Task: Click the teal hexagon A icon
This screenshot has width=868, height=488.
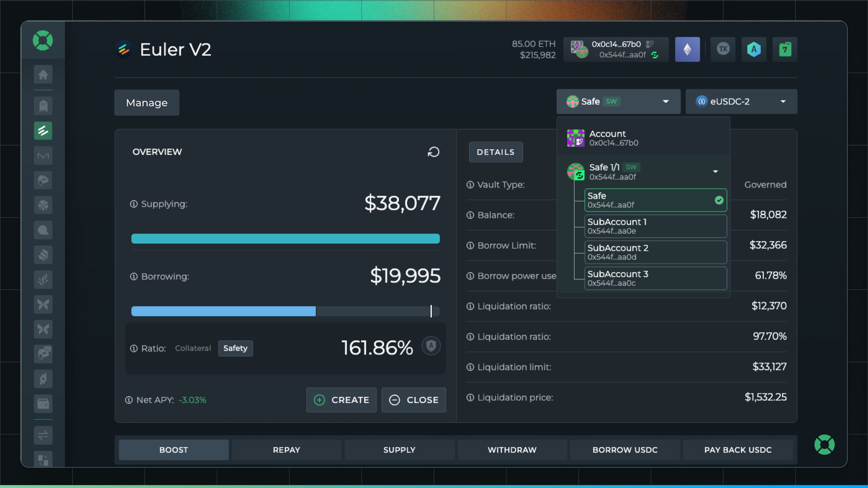Action: [x=754, y=49]
